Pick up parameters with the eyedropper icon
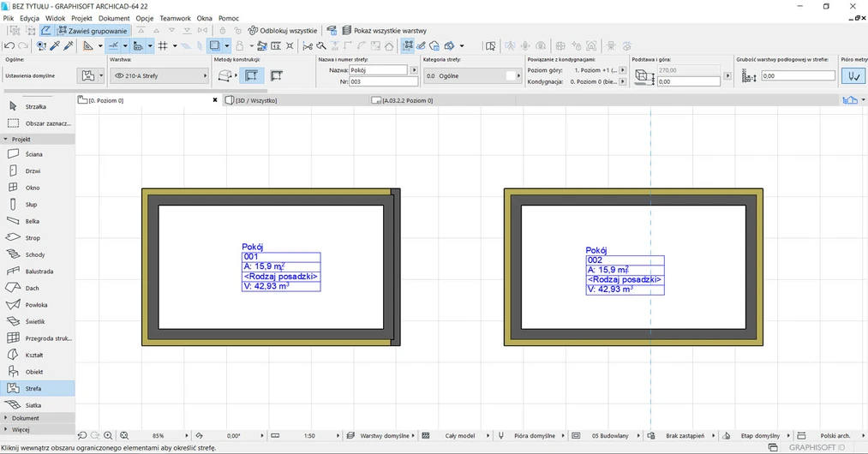Viewport: 868px width, 454px height. (x=55, y=46)
